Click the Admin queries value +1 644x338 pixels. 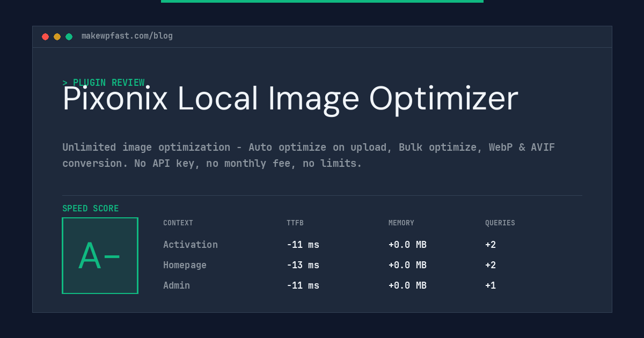[x=491, y=285]
